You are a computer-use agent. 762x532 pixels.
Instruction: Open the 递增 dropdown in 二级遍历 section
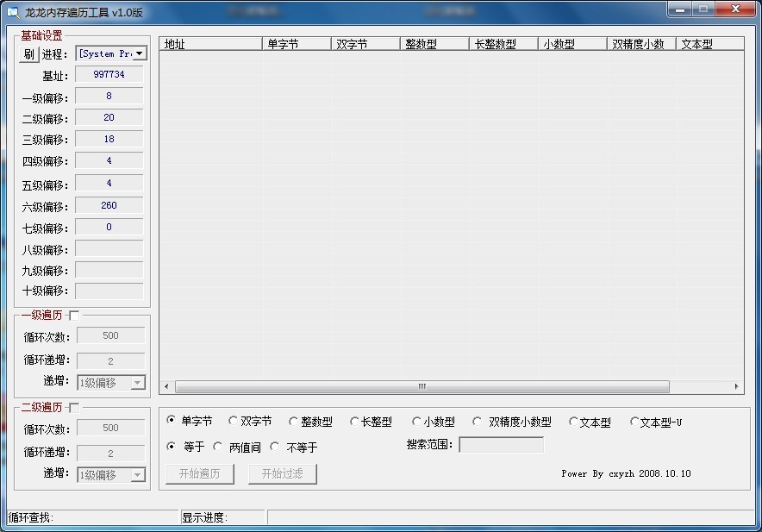pos(139,475)
